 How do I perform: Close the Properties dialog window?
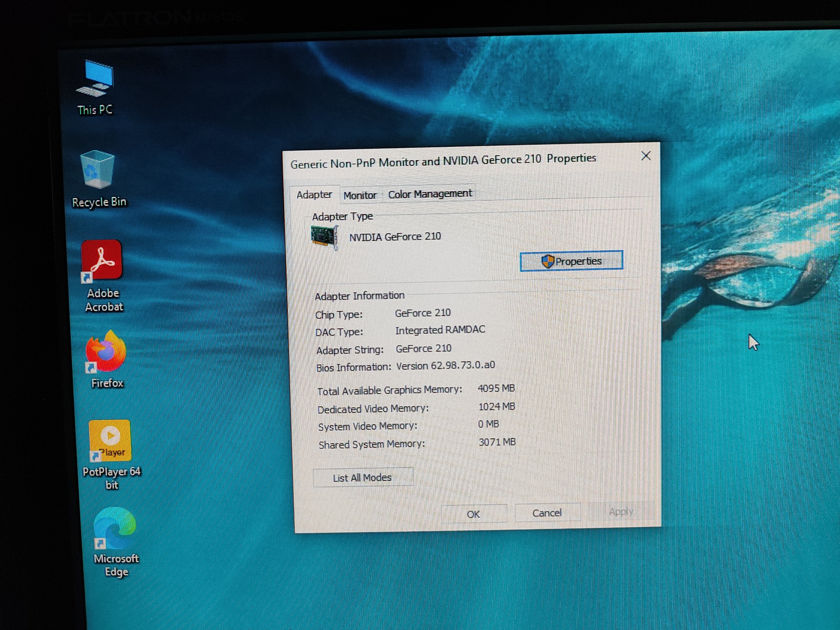[x=645, y=156]
